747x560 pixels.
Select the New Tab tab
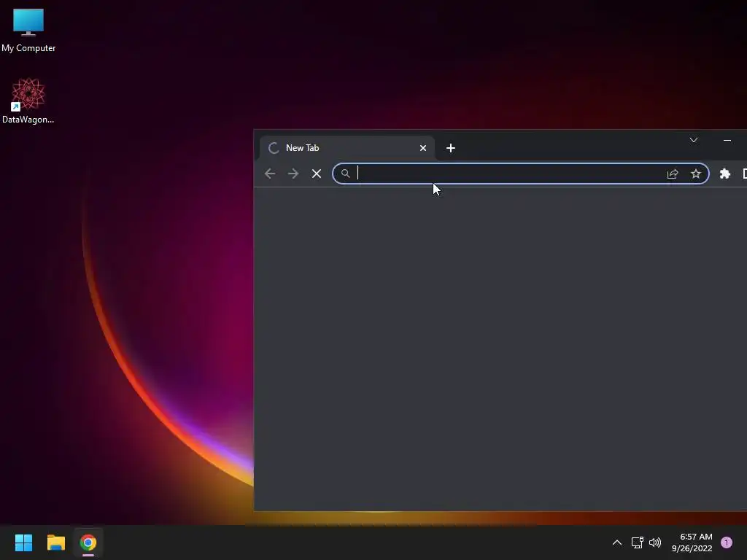coord(347,148)
